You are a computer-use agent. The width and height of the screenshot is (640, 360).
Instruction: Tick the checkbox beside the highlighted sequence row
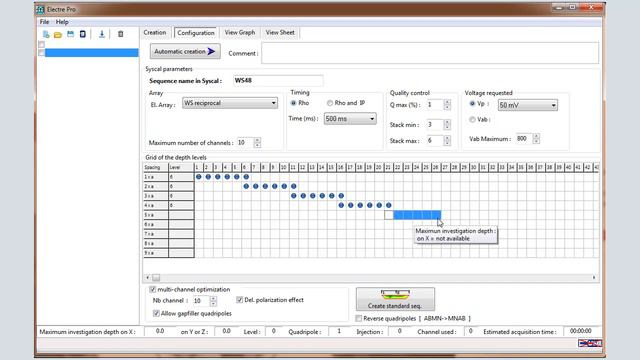coord(41,53)
